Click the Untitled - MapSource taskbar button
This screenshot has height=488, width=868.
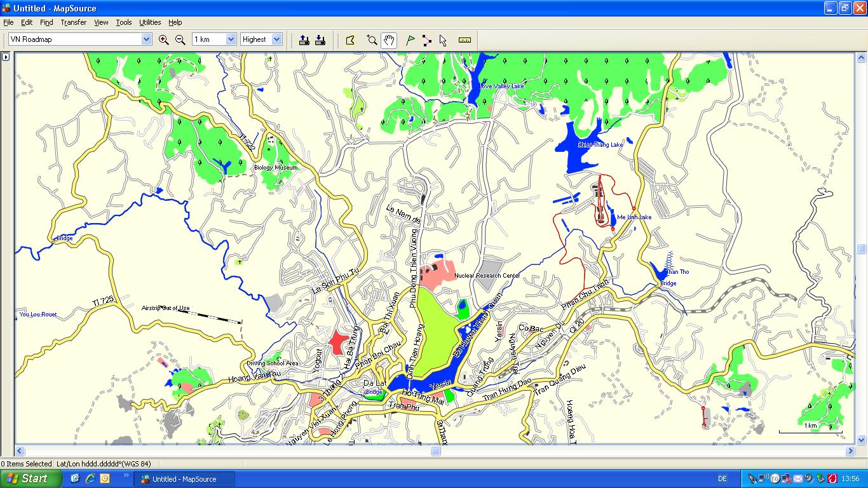(x=184, y=479)
